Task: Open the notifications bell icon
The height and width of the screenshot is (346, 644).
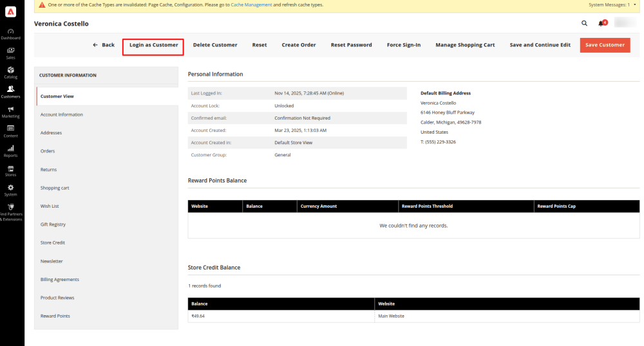Action: pos(601,23)
